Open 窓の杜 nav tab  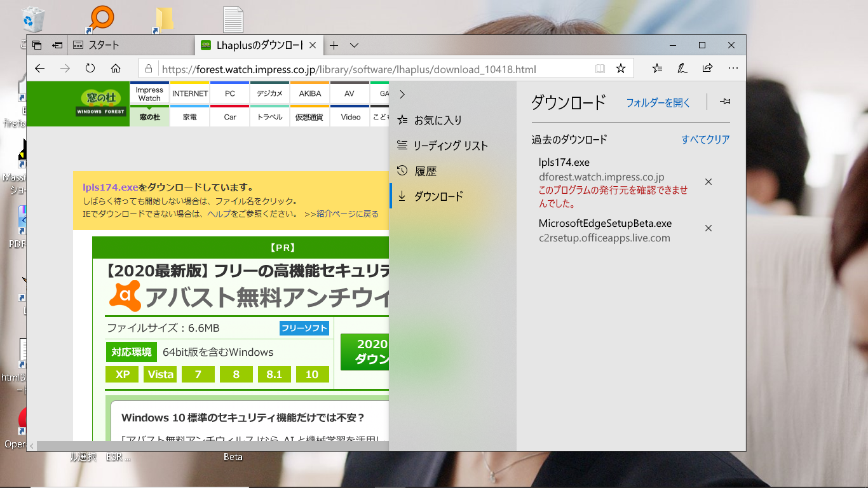pos(149,116)
